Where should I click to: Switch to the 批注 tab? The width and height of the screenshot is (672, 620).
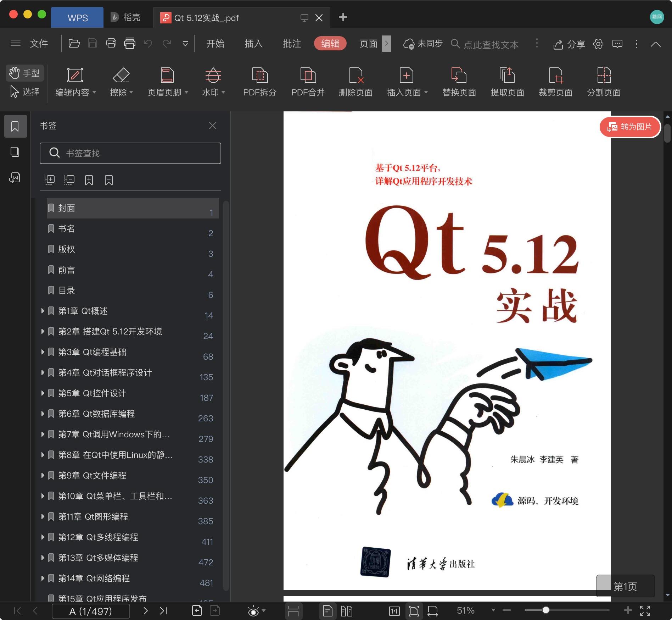292,44
